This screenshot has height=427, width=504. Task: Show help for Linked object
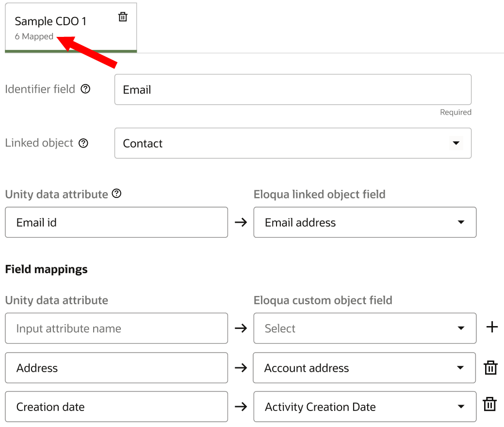coord(83,143)
